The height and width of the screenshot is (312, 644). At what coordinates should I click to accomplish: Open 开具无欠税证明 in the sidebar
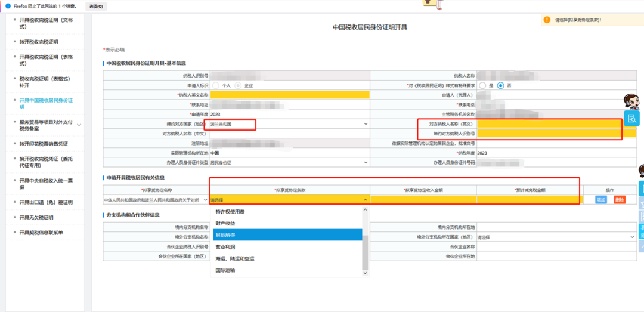(x=36, y=218)
